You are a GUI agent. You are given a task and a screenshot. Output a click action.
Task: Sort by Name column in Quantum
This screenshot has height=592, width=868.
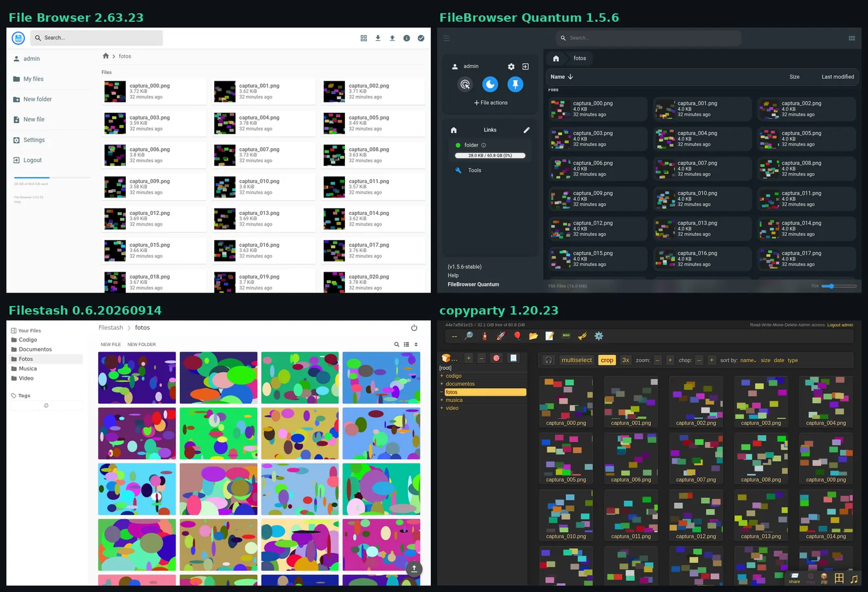coord(561,77)
